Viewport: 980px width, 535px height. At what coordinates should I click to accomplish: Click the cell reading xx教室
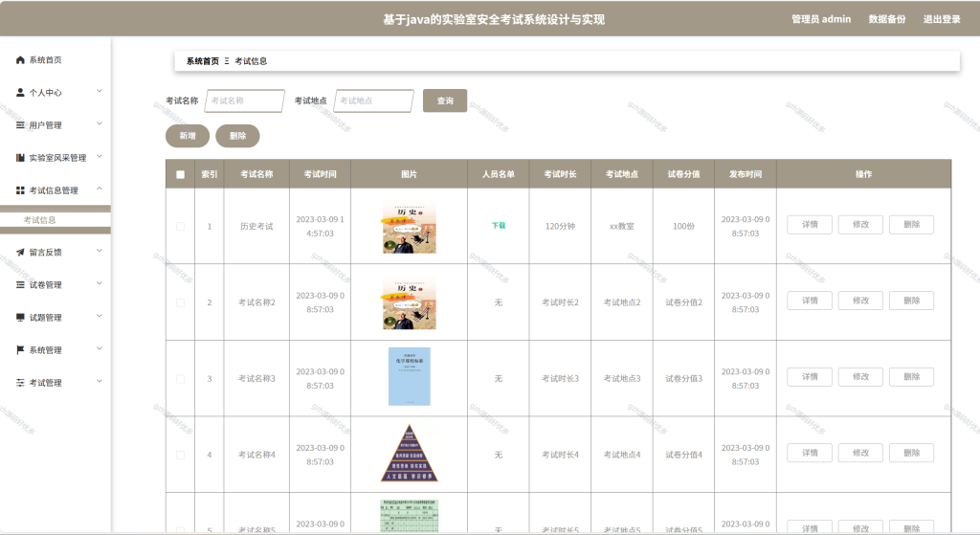click(x=622, y=226)
